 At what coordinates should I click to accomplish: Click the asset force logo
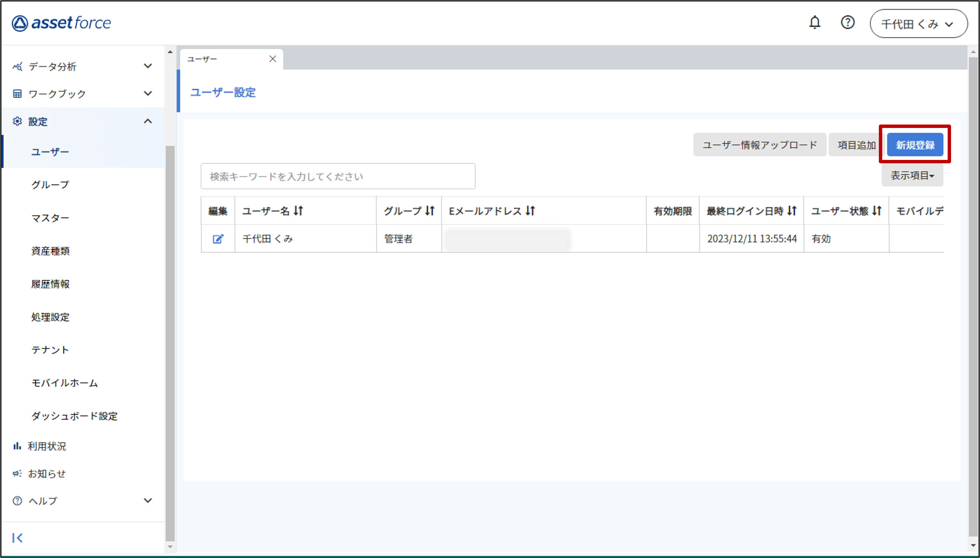pyautogui.click(x=62, y=23)
